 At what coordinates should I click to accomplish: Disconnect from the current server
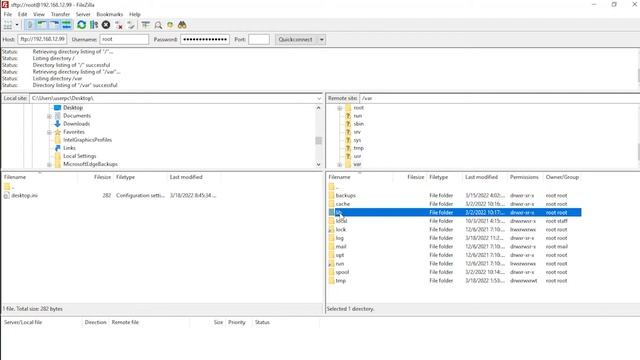(119, 25)
